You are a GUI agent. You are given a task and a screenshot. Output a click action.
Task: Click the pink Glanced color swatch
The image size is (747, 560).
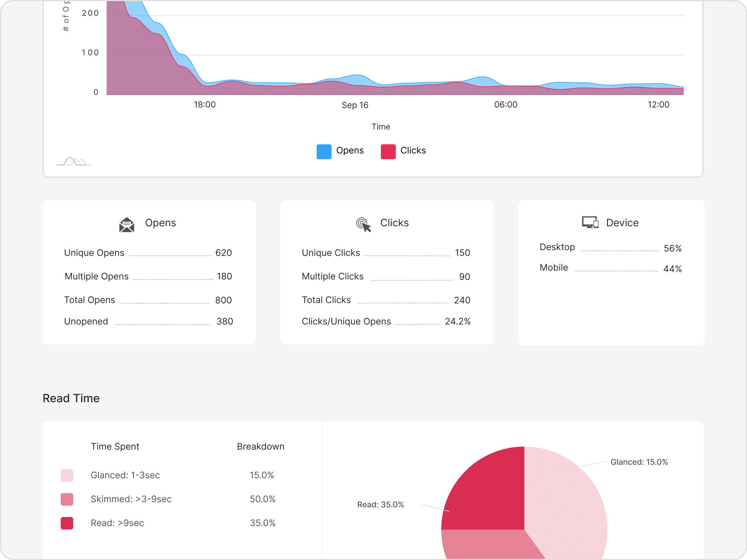click(67, 476)
